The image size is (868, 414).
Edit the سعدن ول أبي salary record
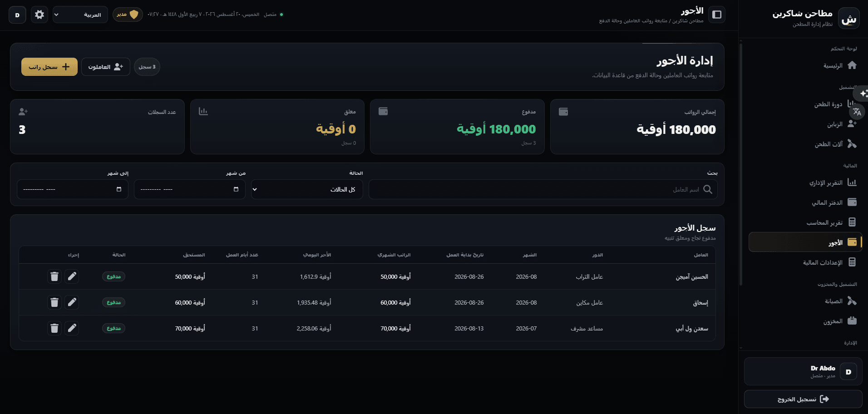tap(72, 328)
